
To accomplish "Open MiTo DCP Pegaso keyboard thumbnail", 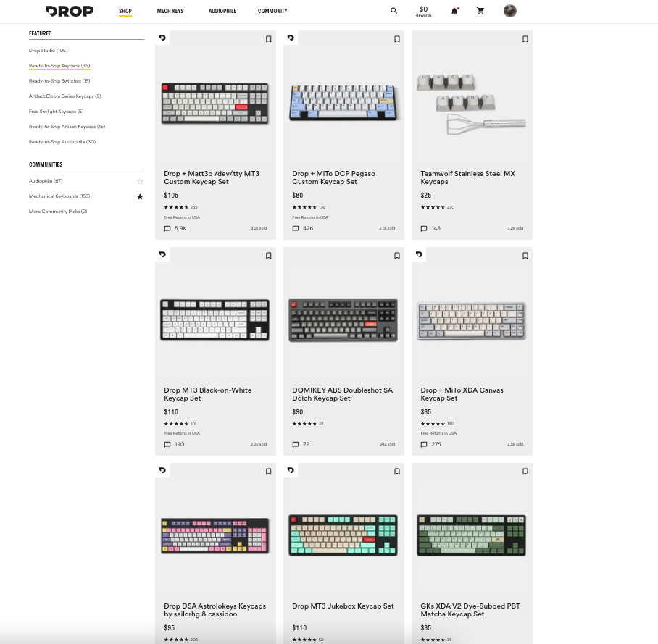I will pyautogui.click(x=343, y=102).
